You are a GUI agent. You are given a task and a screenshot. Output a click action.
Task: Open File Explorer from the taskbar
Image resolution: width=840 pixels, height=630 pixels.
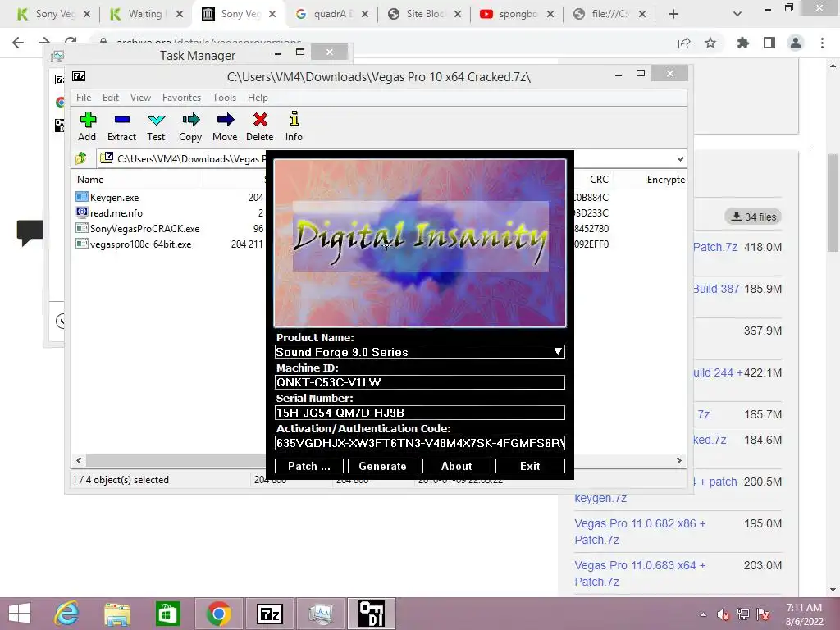[116, 614]
